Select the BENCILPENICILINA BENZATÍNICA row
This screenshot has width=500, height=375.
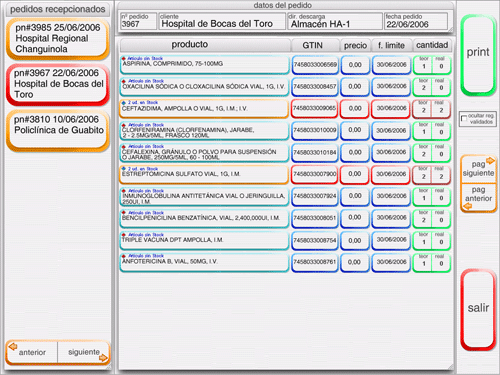coord(204,218)
